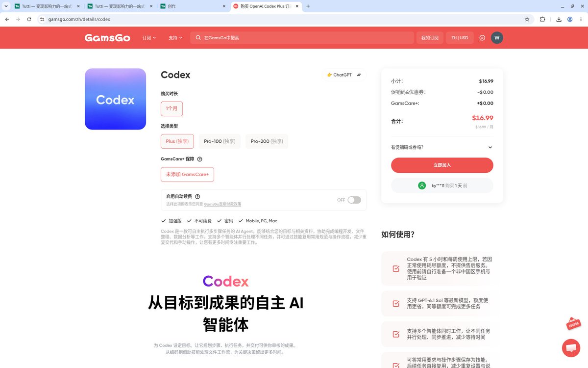Click the 支持多个智能体 usage card
The image size is (588, 368).
pyautogui.click(x=440, y=334)
